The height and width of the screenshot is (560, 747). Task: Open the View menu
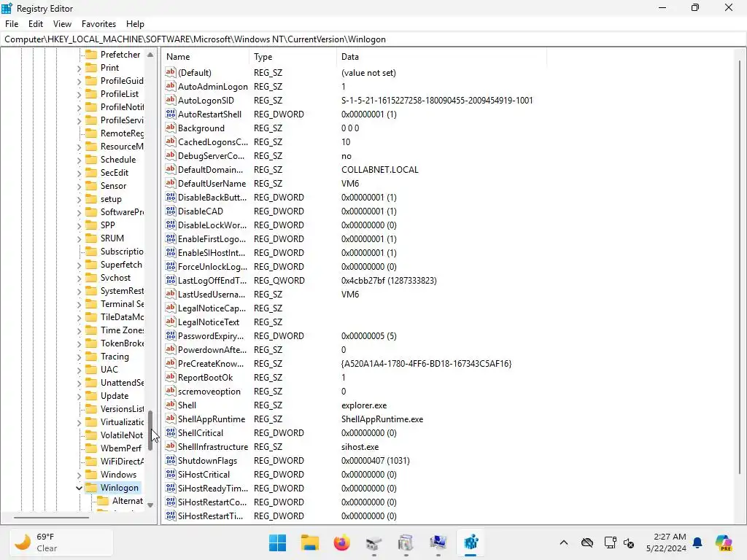62,24
